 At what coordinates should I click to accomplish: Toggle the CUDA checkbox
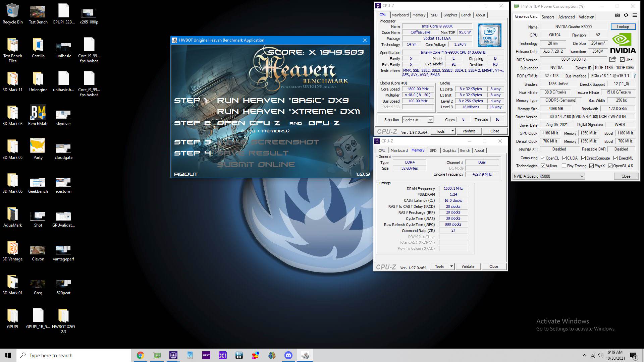tap(565, 158)
